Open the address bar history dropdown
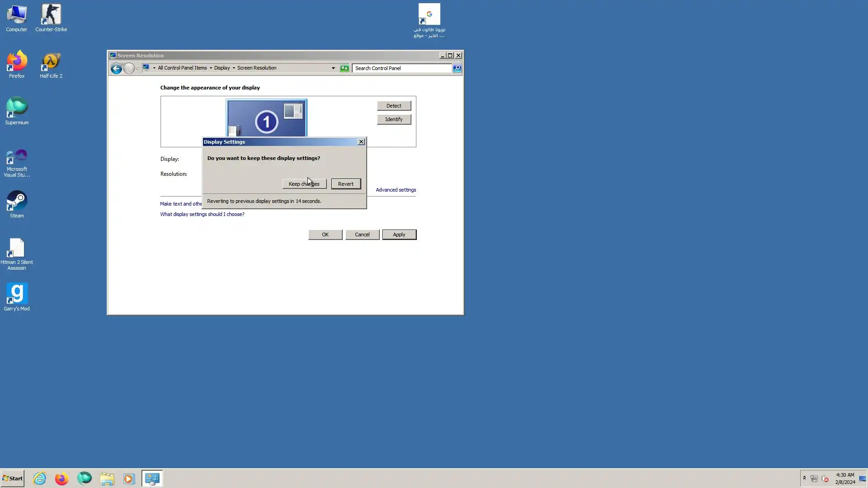868x488 pixels. [333, 68]
